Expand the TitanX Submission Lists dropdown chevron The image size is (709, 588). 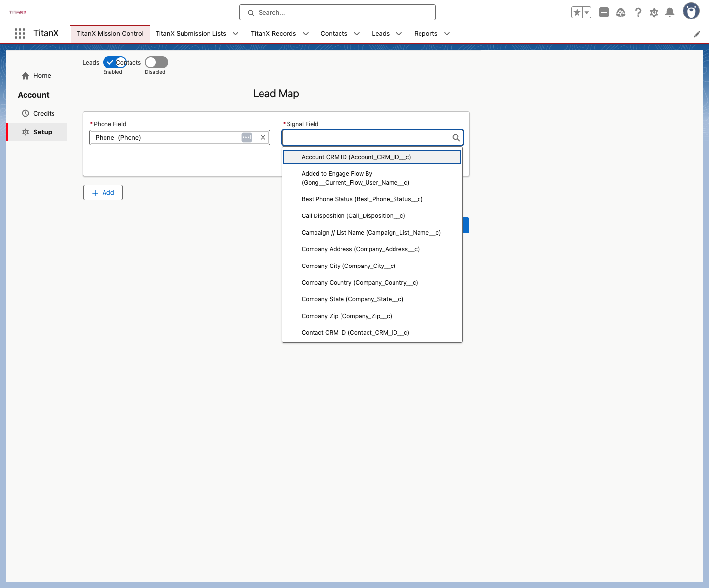pyautogui.click(x=236, y=34)
